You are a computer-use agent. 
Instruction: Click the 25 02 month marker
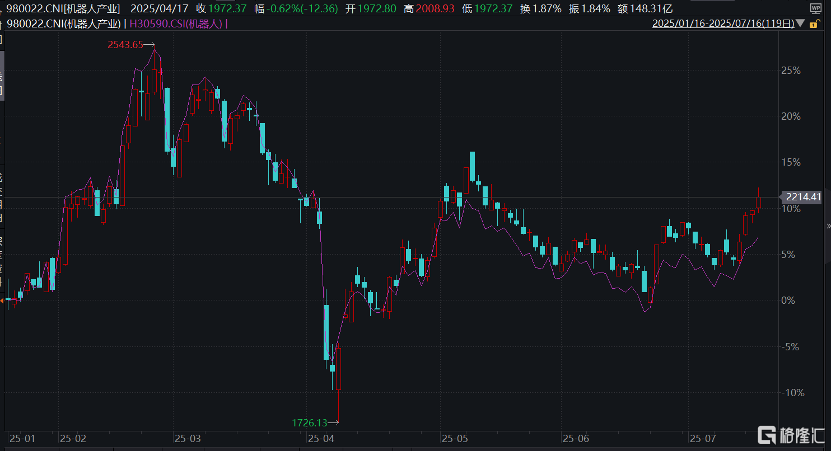coord(73,439)
